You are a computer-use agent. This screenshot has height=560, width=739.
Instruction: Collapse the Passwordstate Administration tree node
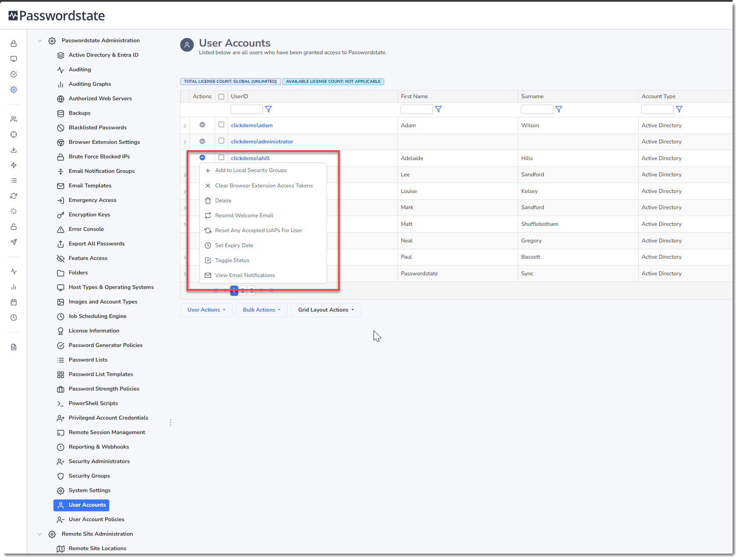tap(39, 41)
